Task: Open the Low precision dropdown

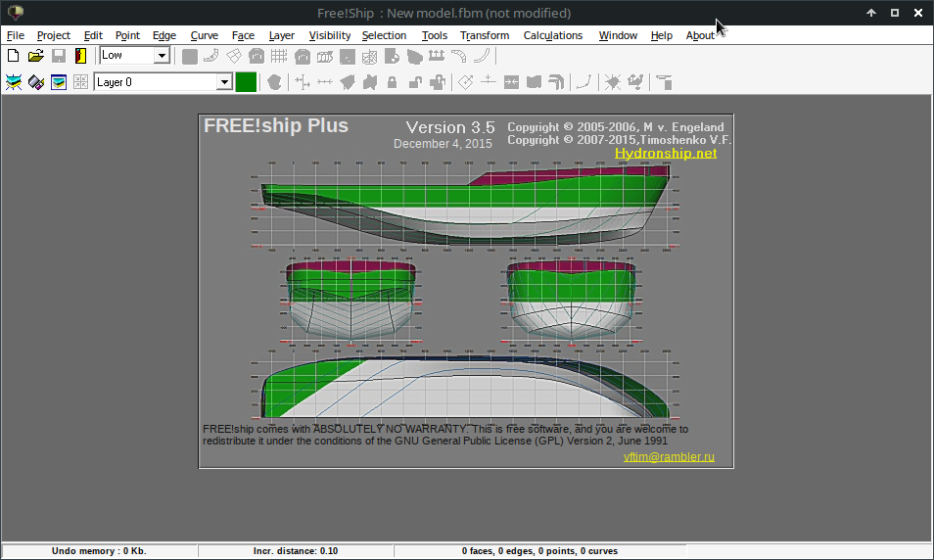Action: click(x=162, y=56)
